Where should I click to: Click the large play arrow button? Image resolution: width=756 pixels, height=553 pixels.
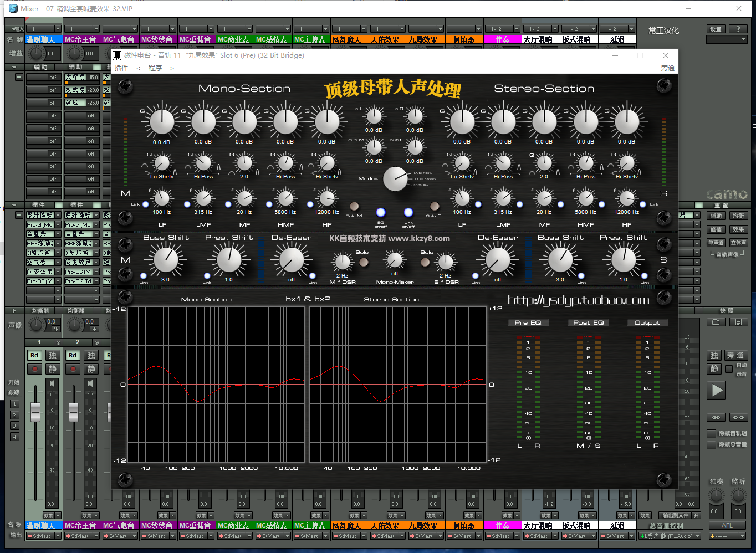(x=717, y=390)
